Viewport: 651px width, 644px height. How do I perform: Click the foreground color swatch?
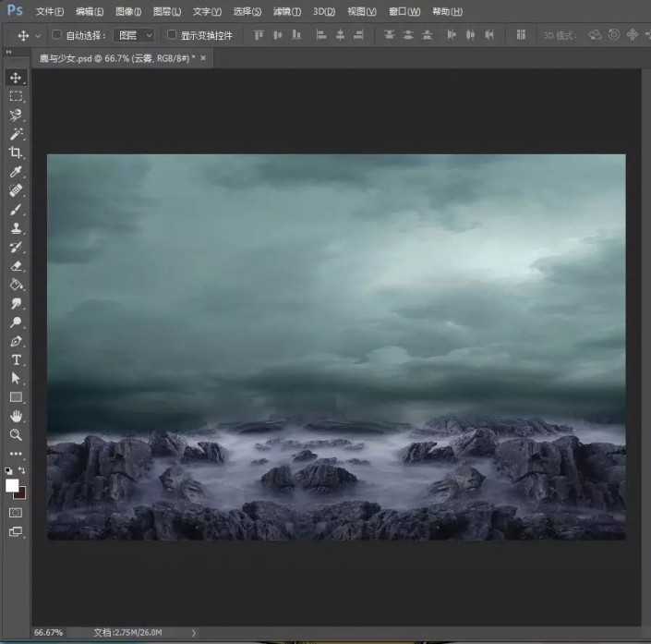[x=12, y=485]
